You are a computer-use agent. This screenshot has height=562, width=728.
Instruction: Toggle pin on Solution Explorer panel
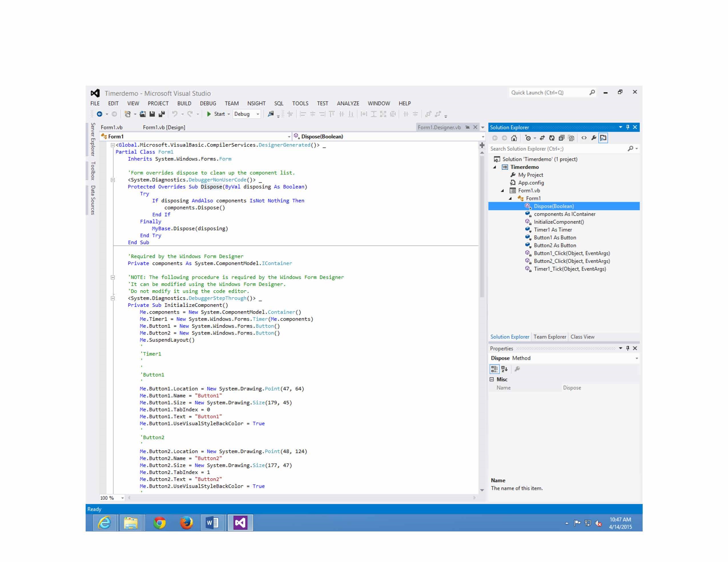(628, 127)
